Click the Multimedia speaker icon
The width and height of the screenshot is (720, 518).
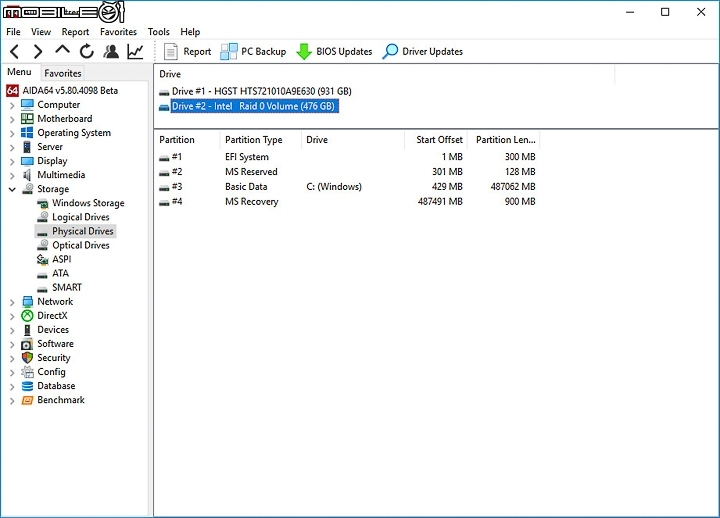[x=27, y=175]
